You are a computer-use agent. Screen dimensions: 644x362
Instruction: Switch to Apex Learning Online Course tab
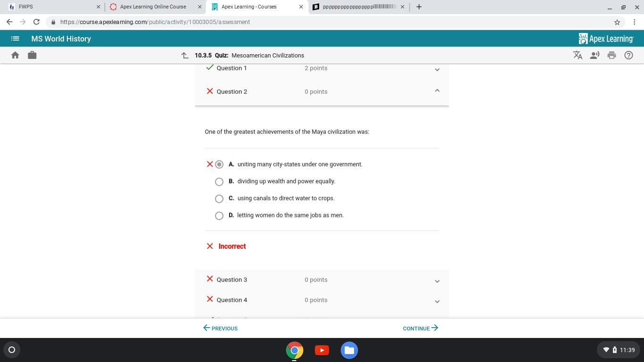(x=153, y=7)
